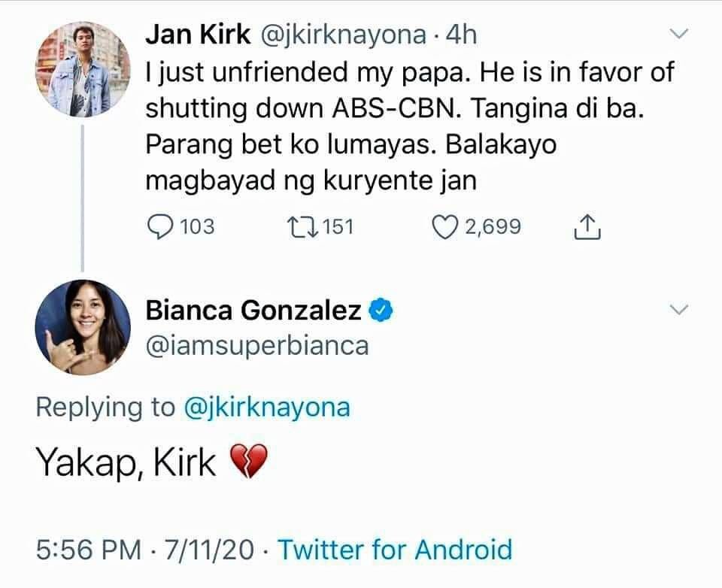The width and height of the screenshot is (722, 588).
Task: Click the "Yakap, Kirk" reply text
Action: coord(126,465)
